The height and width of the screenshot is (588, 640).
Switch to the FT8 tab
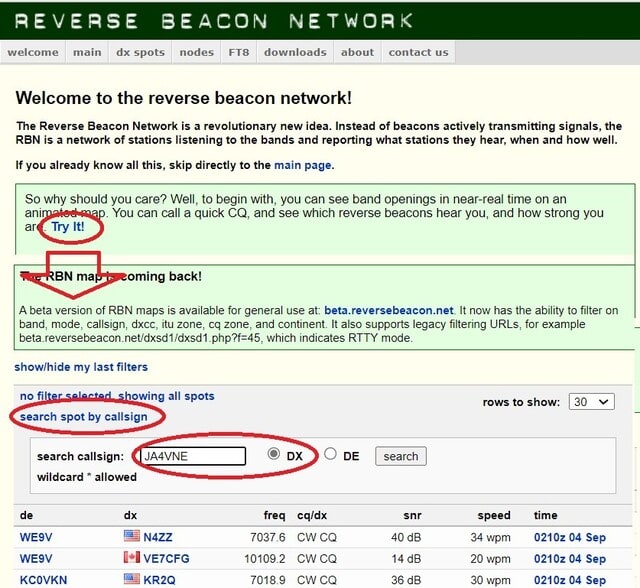(238, 52)
